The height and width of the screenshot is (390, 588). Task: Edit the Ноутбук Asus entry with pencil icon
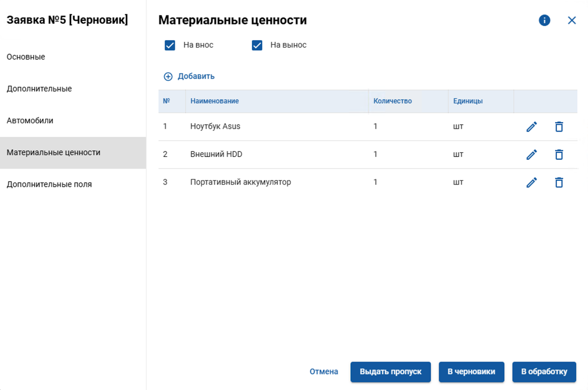(x=532, y=126)
